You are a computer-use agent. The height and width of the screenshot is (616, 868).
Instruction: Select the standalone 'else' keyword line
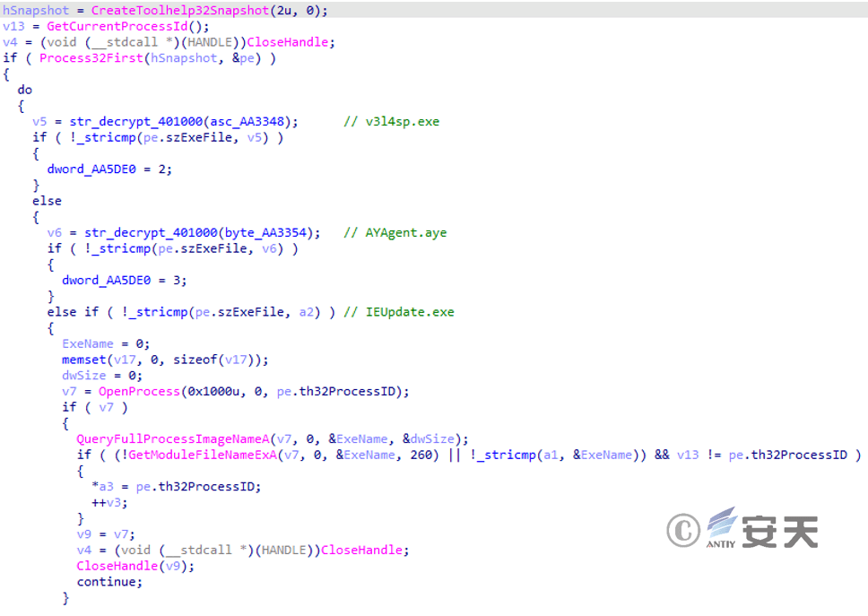[x=47, y=201]
